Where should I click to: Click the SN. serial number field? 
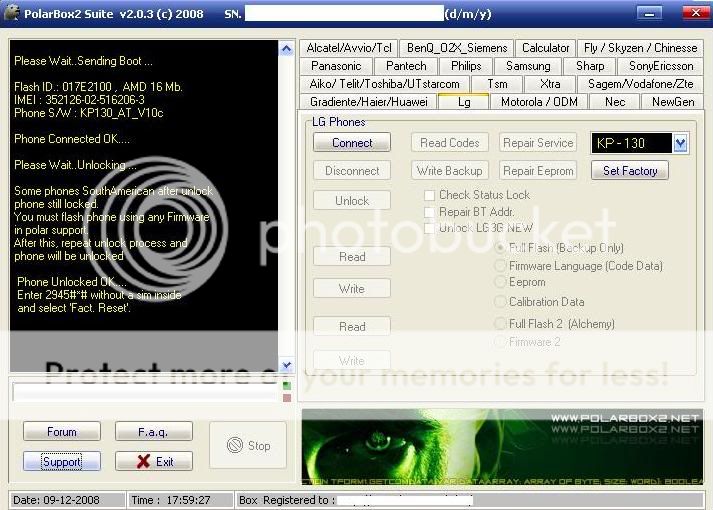(x=344, y=13)
